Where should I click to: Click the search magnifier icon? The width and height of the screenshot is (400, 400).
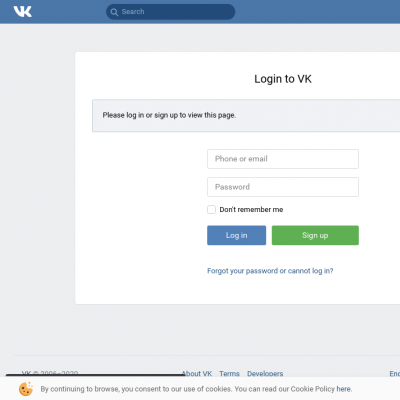[x=114, y=12]
